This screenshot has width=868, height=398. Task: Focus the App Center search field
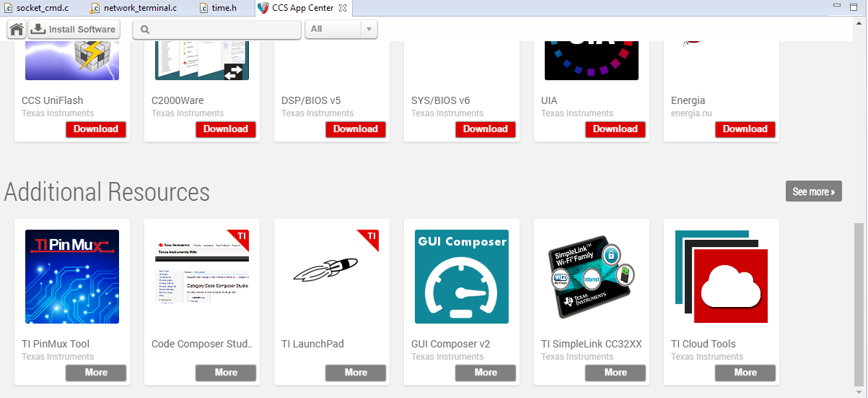click(216, 30)
